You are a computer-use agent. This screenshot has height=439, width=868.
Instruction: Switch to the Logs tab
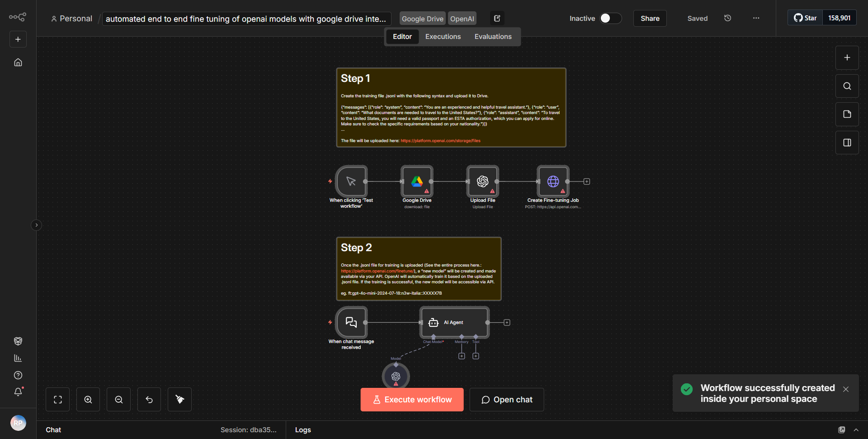[x=303, y=430]
